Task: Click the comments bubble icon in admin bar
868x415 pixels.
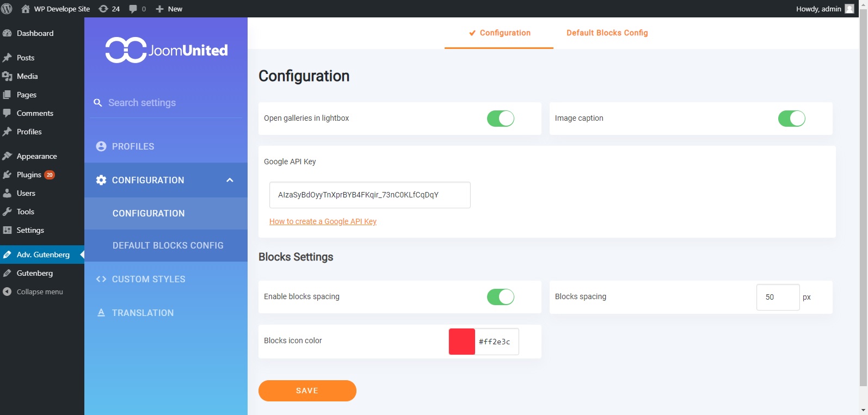Action: [133, 9]
